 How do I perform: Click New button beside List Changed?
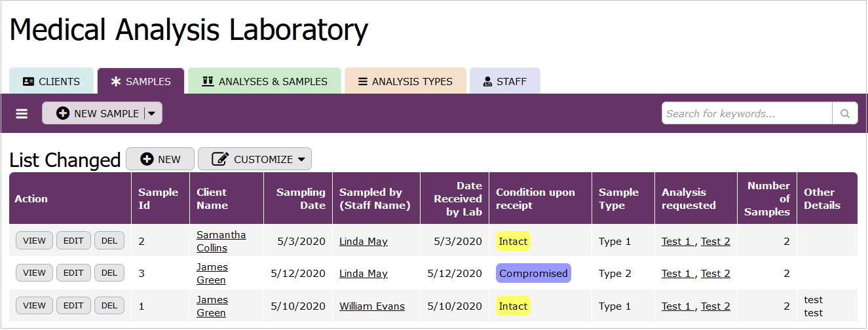pyautogui.click(x=160, y=159)
